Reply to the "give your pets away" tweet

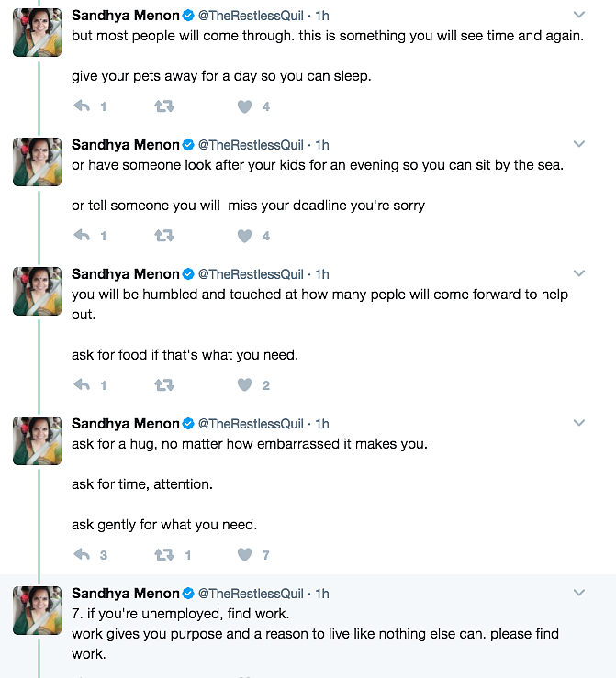point(82,106)
